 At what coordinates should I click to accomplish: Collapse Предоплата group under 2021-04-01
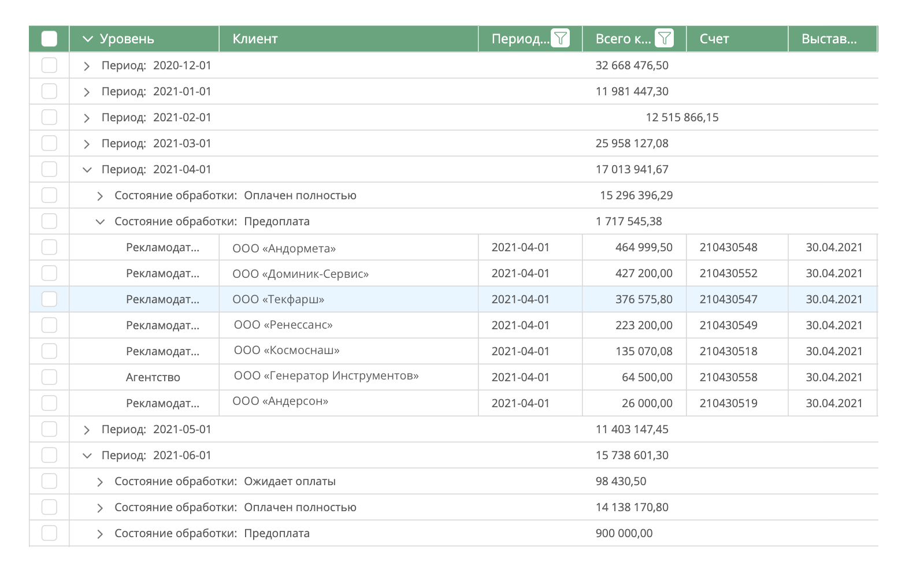coord(100,222)
